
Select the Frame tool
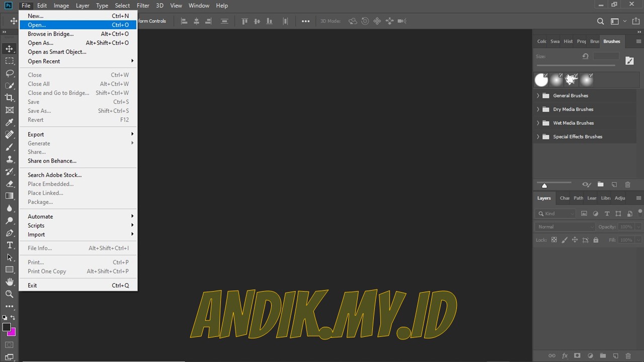[9, 110]
